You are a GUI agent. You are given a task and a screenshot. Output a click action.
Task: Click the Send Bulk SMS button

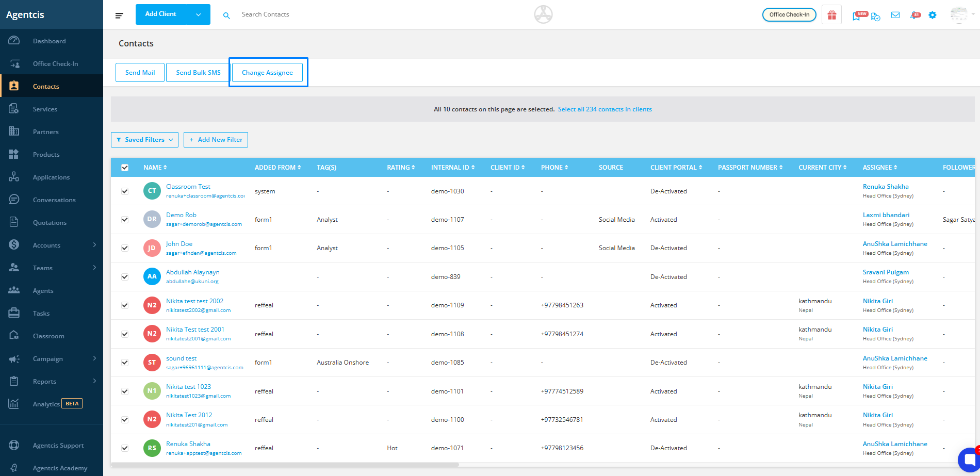click(198, 73)
